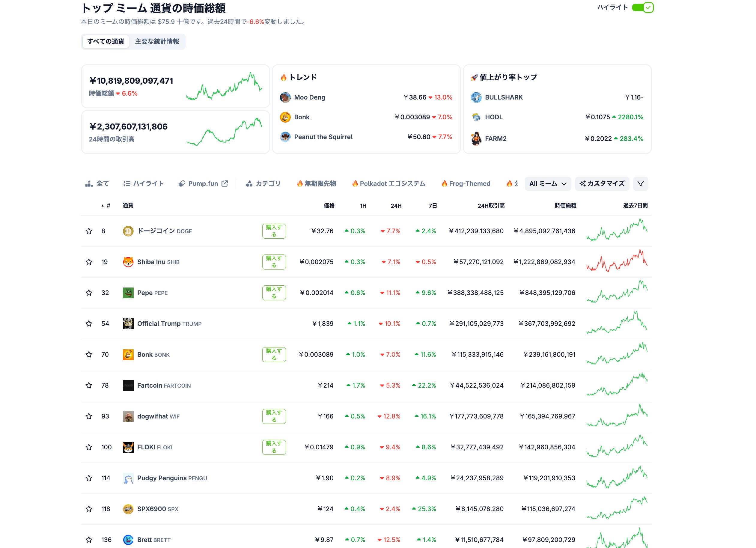Open the All ミーム dropdown
The image size is (756, 548).
coord(547,184)
